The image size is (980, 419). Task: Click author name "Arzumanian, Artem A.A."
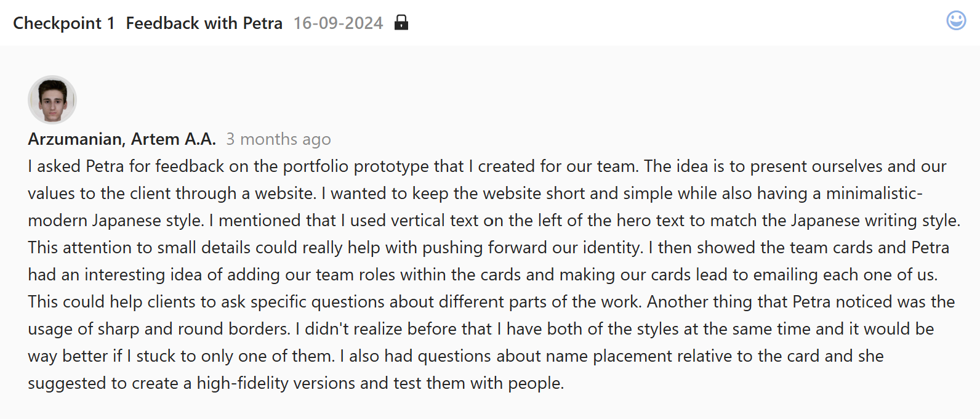[122, 139]
